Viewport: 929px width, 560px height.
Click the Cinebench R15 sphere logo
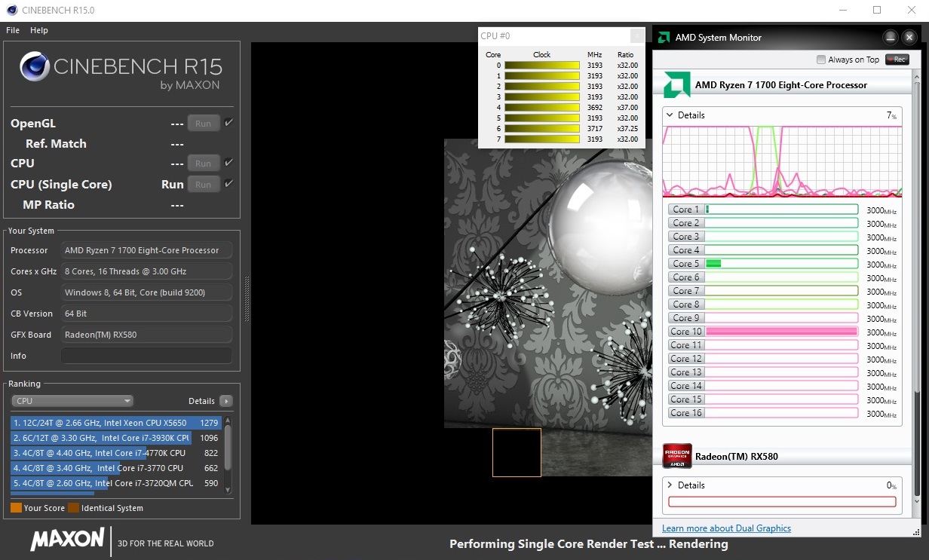point(35,66)
